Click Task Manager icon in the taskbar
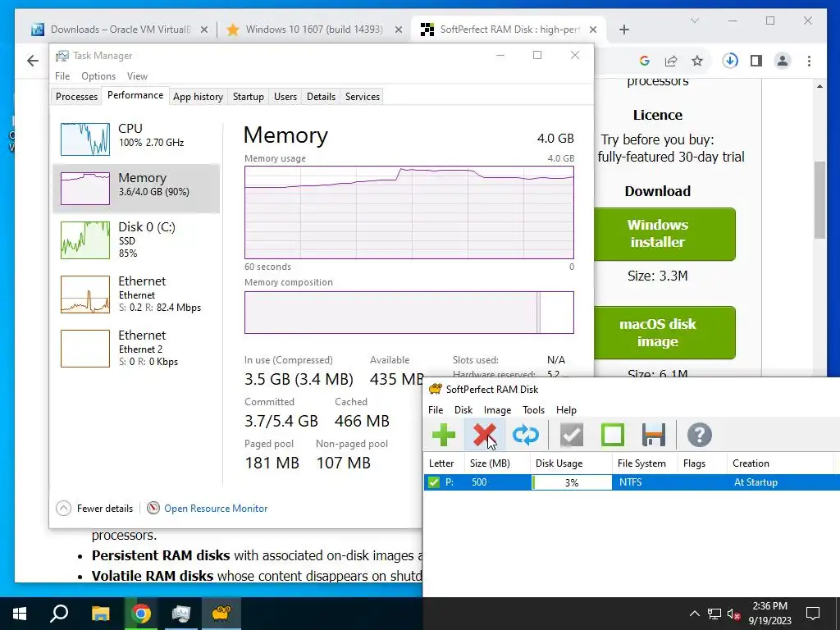Viewport: 840px width, 630px height. [x=181, y=614]
